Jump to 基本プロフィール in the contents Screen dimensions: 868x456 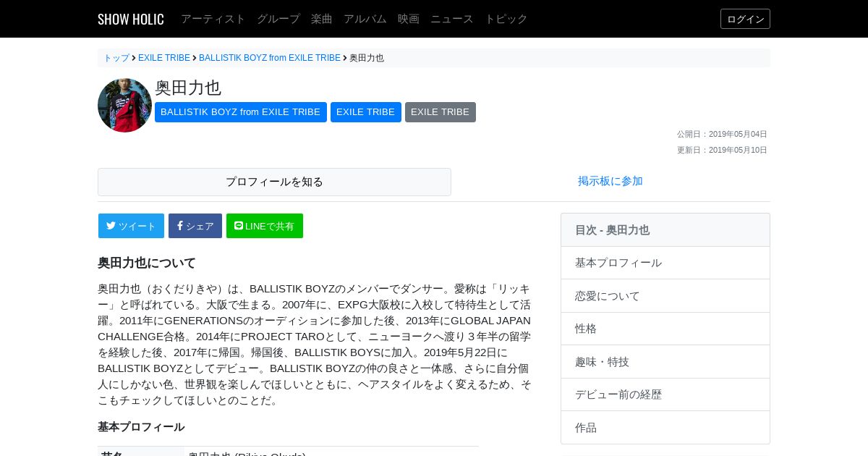(x=665, y=263)
